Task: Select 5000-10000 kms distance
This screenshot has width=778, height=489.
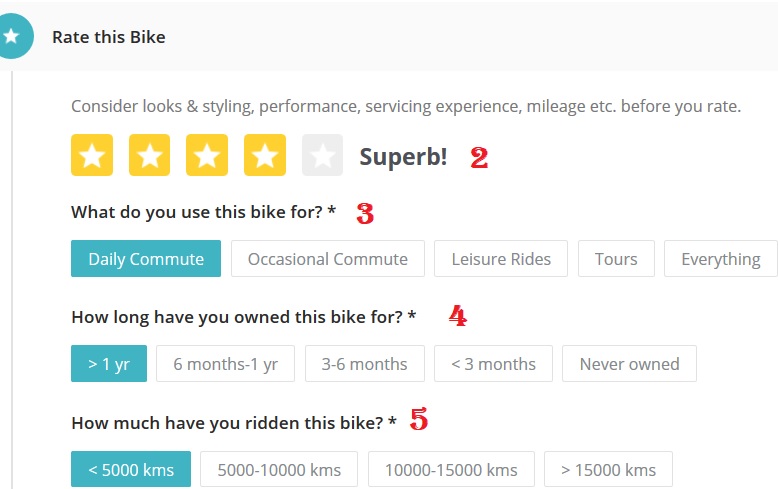Action: [x=279, y=469]
